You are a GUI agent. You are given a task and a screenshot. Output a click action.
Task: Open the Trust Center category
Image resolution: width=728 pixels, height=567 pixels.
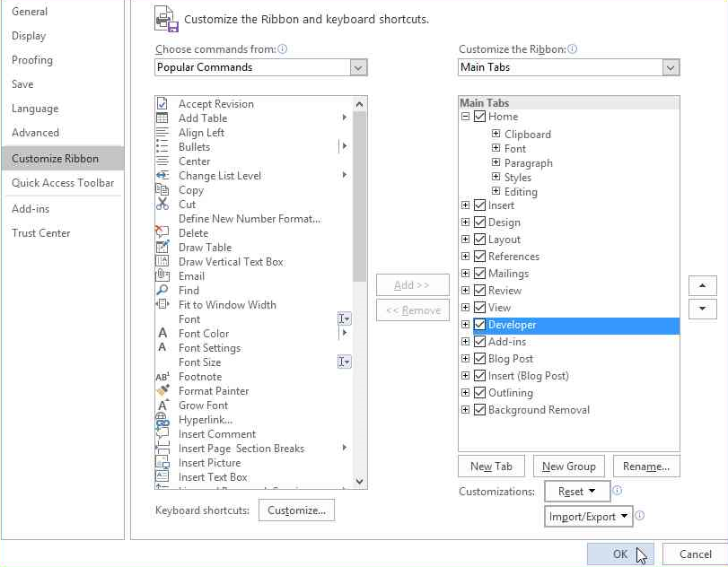click(41, 233)
